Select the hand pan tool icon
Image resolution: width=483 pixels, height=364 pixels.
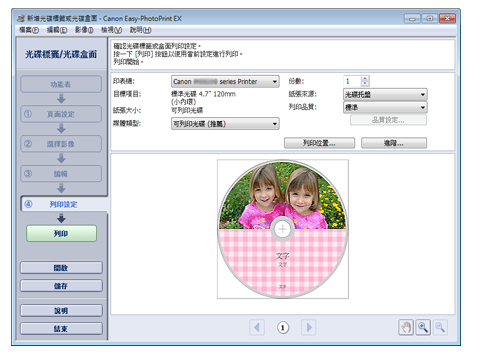pyautogui.click(x=406, y=327)
